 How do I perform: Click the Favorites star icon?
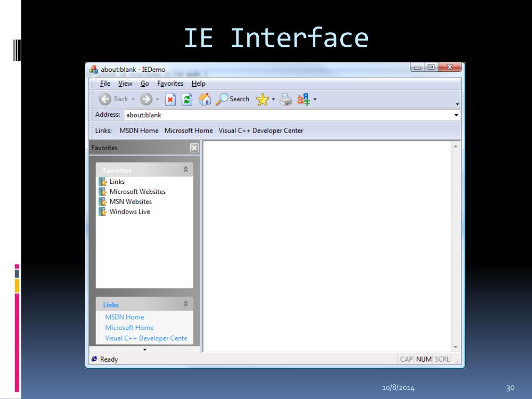click(262, 99)
